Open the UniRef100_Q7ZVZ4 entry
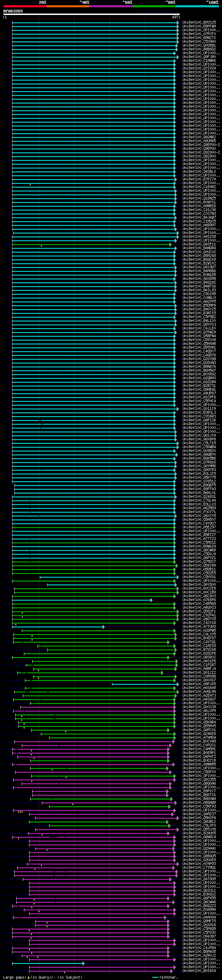222x980 pixels. pyautogui.click(x=199, y=68)
